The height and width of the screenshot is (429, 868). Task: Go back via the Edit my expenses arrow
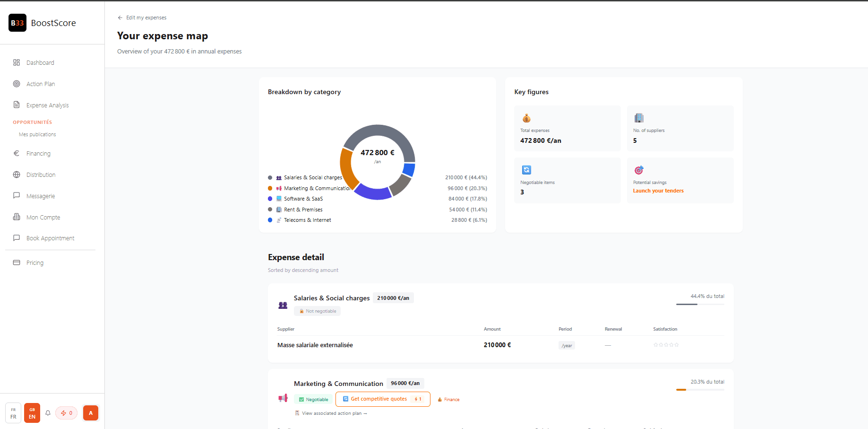click(120, 18)
